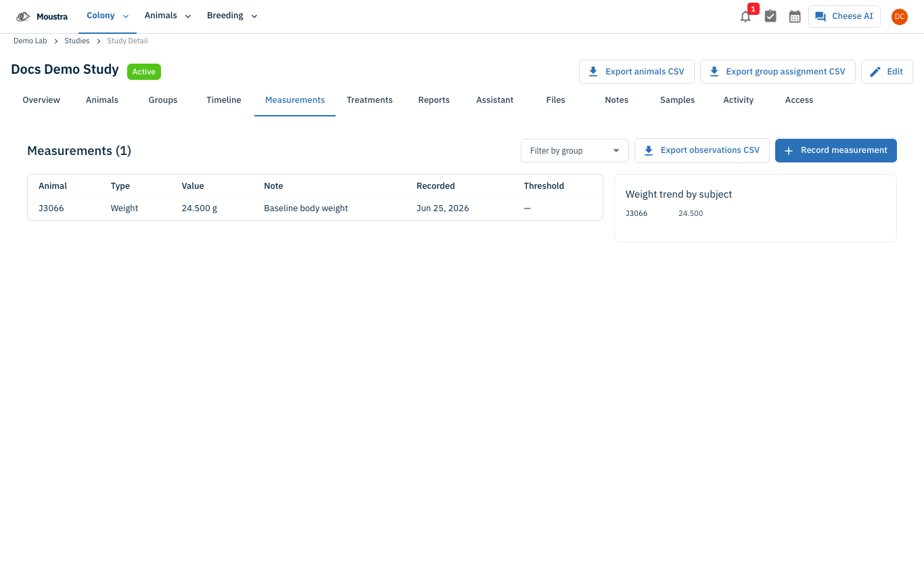Switch to the Overview tab
924x578 pixels.
[41, 100]
